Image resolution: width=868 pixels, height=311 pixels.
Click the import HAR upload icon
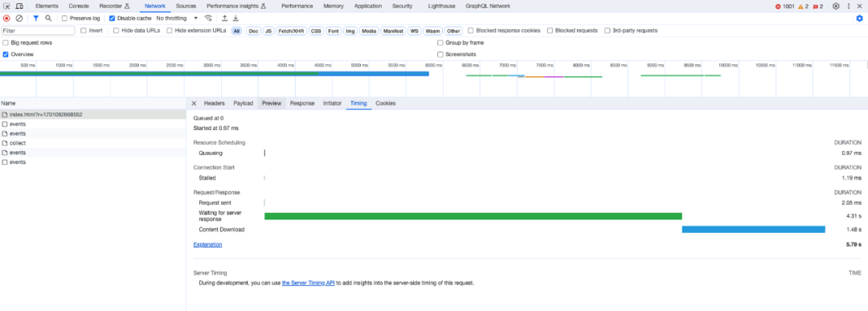pos(225,18)
